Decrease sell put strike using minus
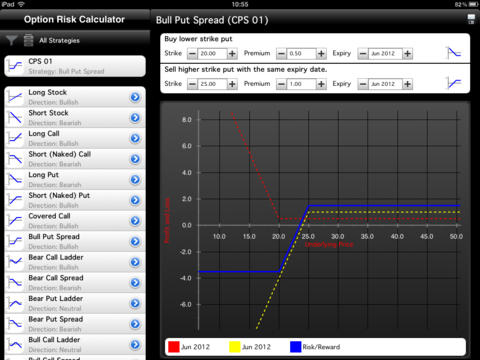This screenshot has width=480, height=360. 192,84
